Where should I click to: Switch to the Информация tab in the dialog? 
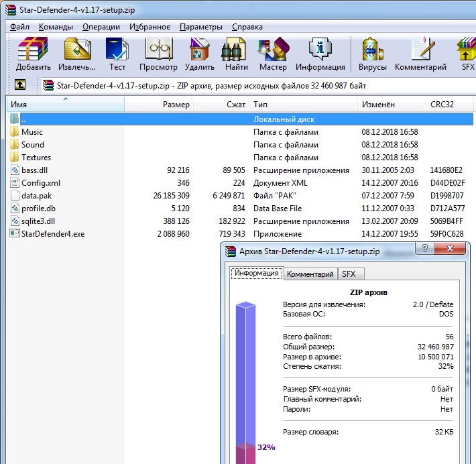[257, 273]
